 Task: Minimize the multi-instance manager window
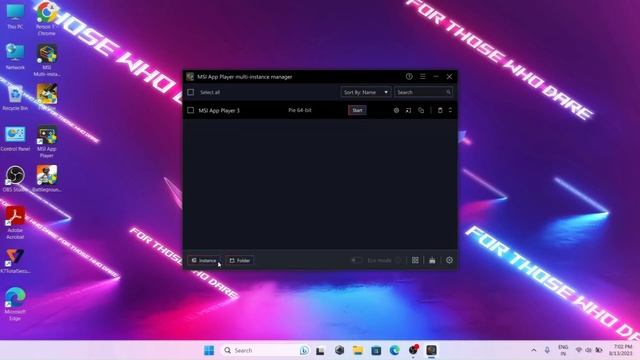[x=436, y=76]
